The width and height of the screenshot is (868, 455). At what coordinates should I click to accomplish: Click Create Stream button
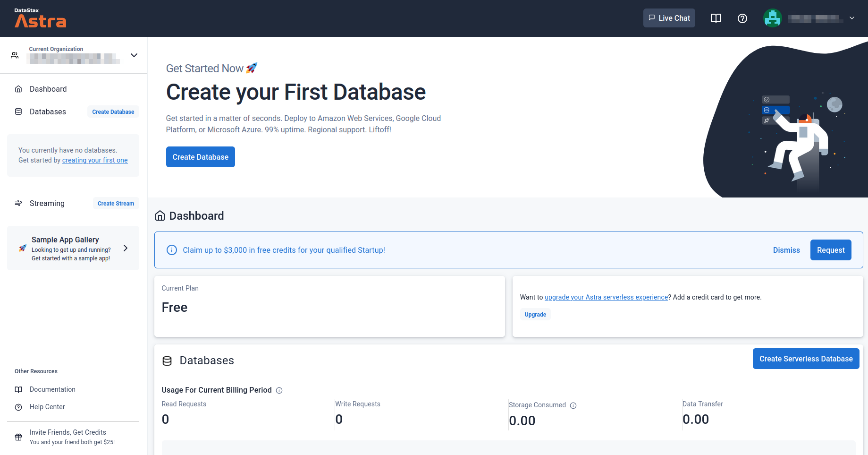tap(116, 204)
